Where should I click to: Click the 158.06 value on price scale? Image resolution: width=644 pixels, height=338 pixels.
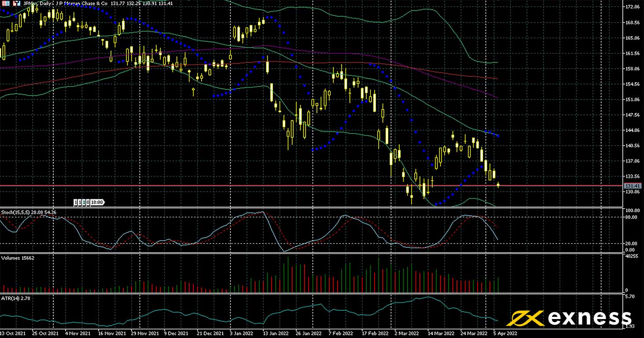tap(633, 69)
